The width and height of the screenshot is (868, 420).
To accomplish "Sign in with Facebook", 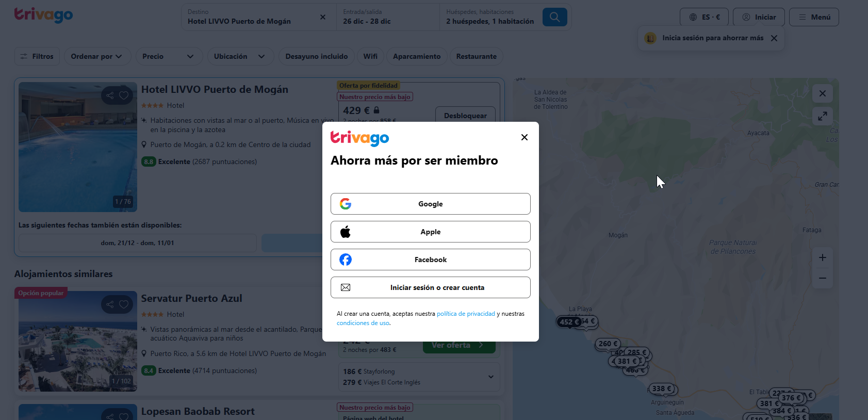I will [431, 260].
